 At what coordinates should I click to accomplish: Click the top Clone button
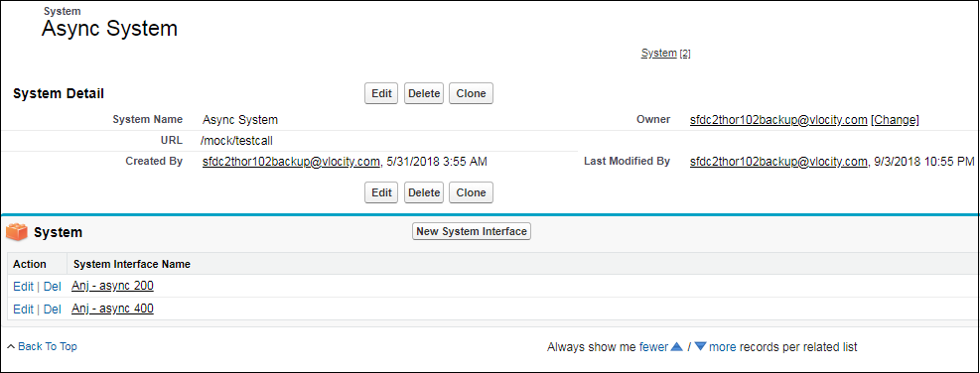pos(472,93)
